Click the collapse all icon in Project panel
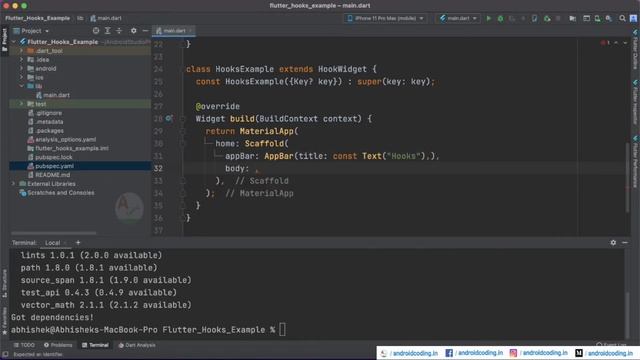The height and width of the screenshot is (360, 640). [119, 31]
